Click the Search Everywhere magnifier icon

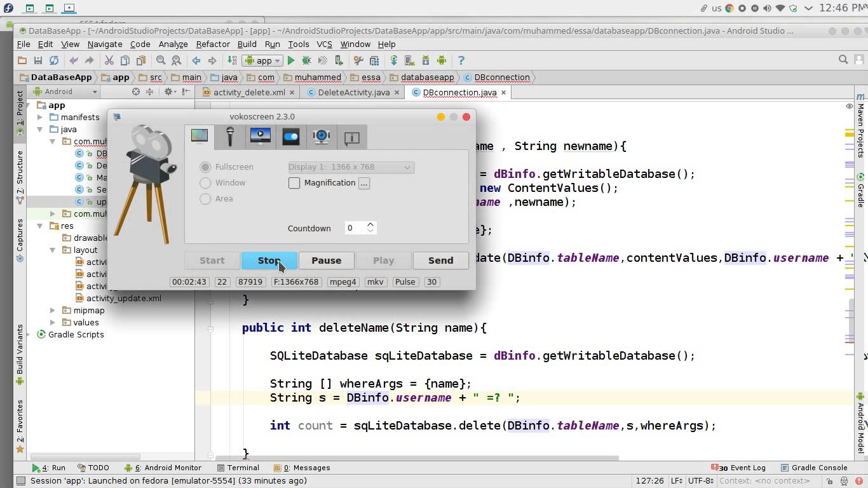click(x=843, y=60)
